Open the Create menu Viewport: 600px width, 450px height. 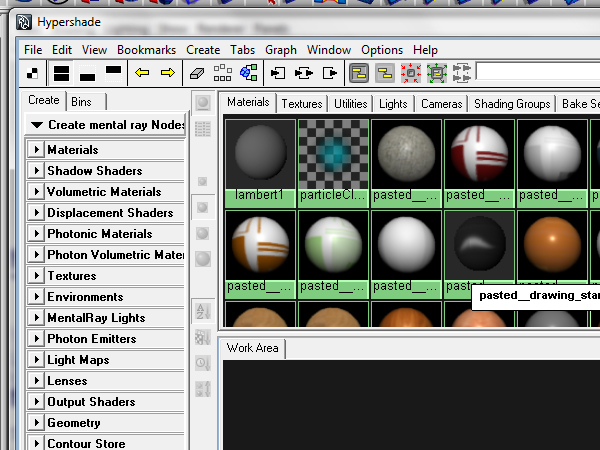(203, 50)
